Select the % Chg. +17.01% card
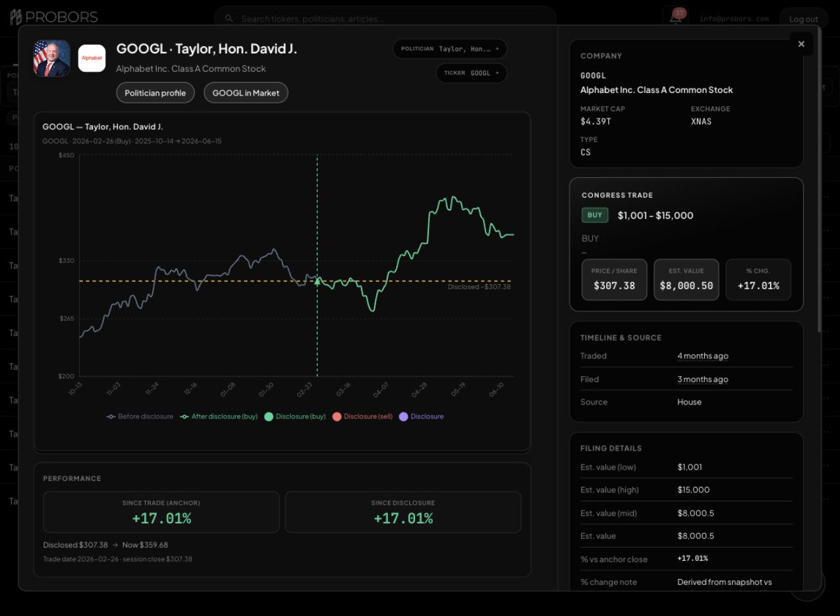 coord(758,279)
